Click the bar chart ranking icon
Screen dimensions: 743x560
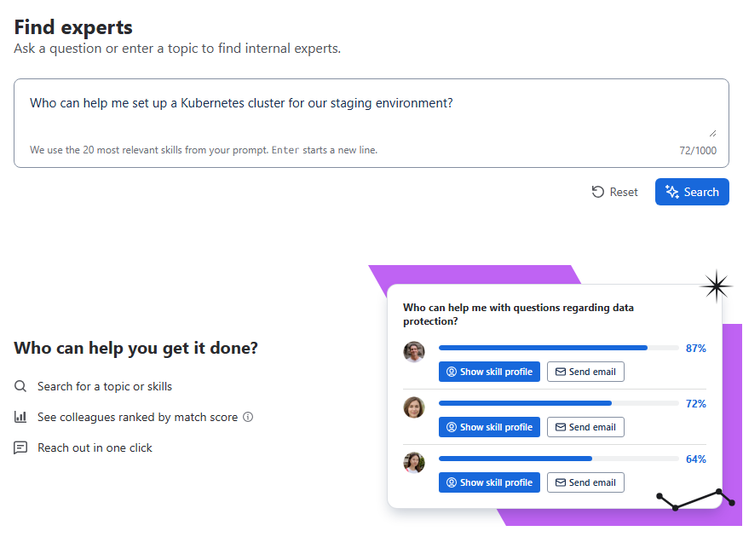pyautogui.click(x=20, y=417)
